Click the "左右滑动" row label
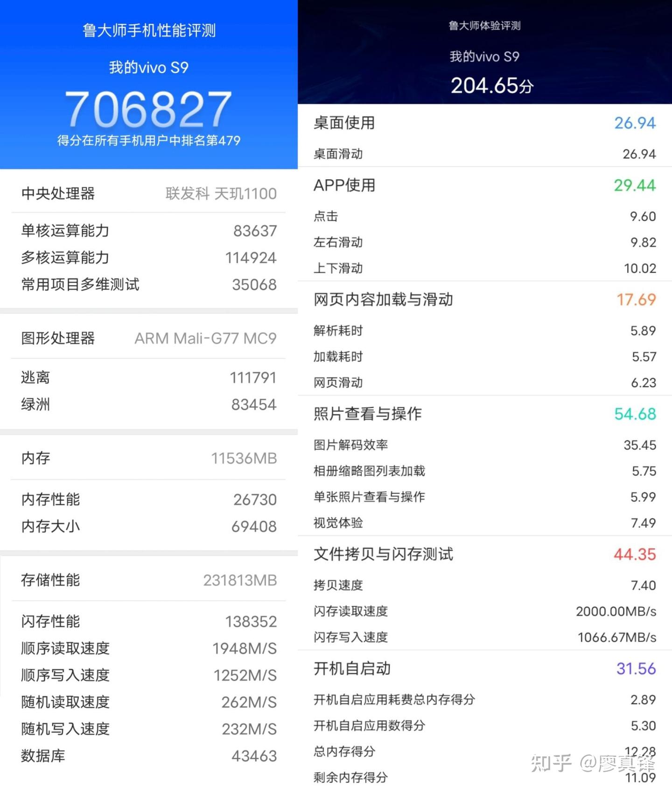This screenshot has width=672, height=790. pyautogui.click(x=338, y=242)
